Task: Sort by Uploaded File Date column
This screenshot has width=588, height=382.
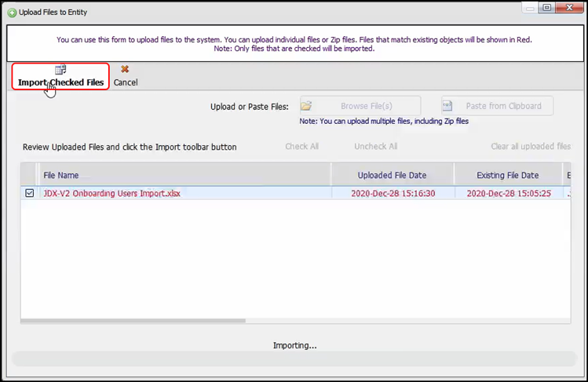Action: (392, 176)
